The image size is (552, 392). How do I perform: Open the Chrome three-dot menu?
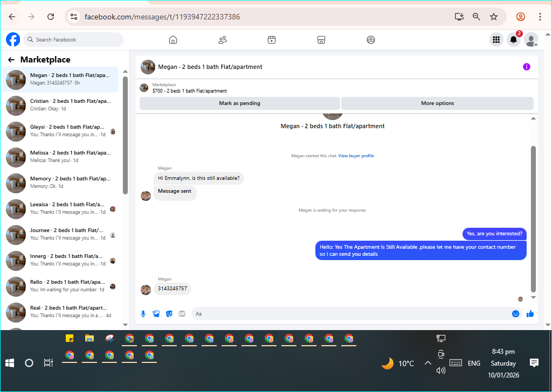click(x=540, y=17)
